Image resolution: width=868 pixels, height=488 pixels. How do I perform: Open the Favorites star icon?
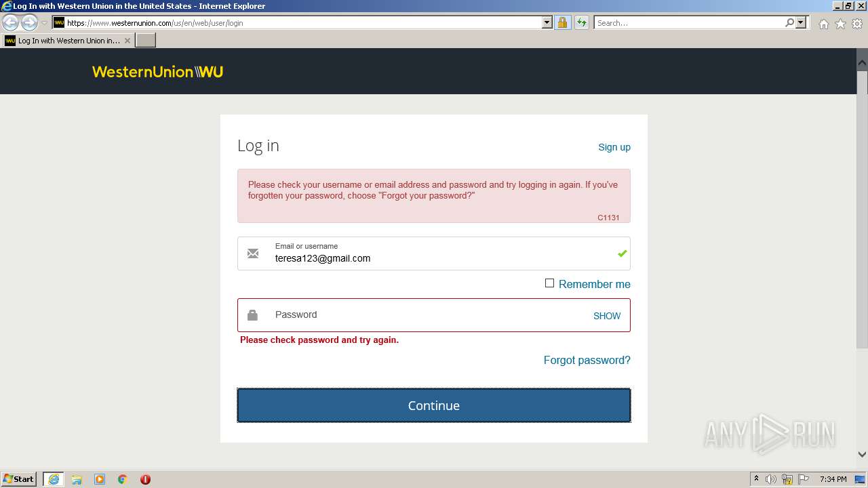pos(840,24)
